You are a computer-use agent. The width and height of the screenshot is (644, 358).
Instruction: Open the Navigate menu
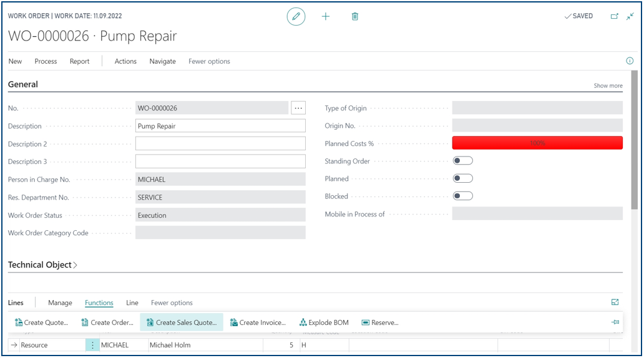pyautogui.click(x=163, y=61)
